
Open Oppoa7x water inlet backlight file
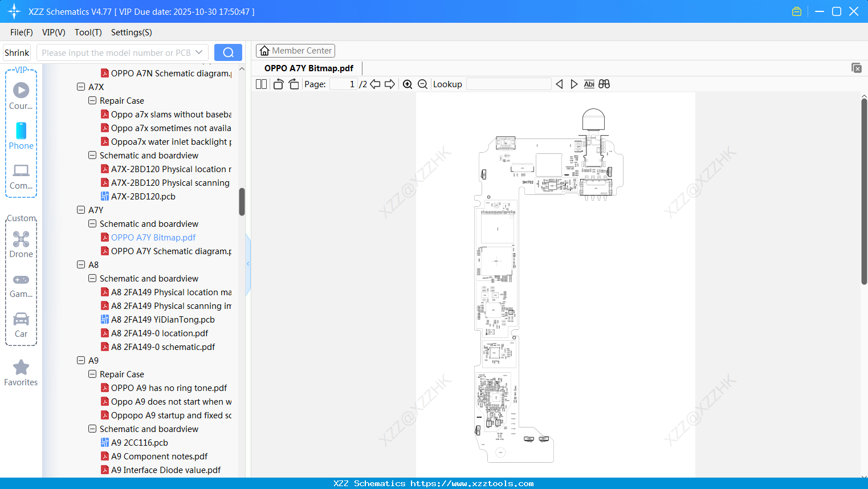click(x=171, y=142)
